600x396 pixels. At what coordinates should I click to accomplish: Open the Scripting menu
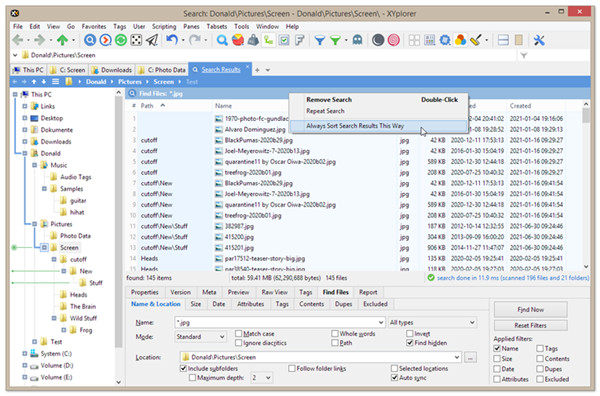tap(164, 26)
